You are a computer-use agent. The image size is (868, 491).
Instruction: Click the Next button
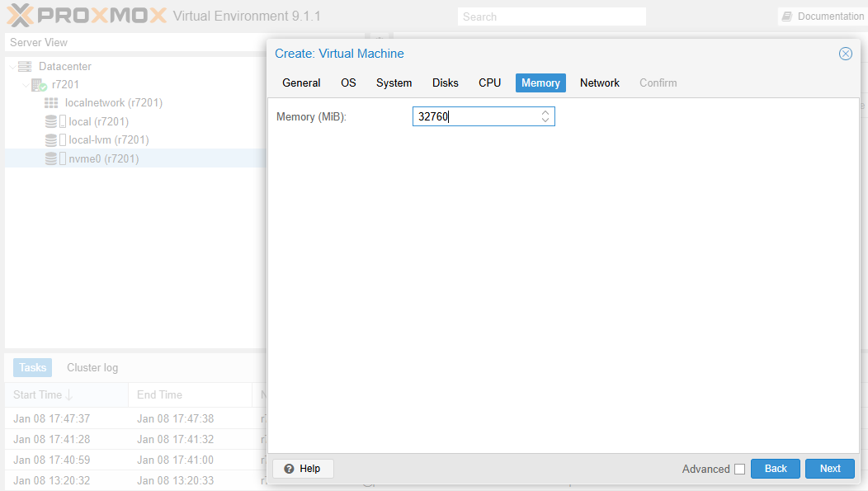coord(829,469)
